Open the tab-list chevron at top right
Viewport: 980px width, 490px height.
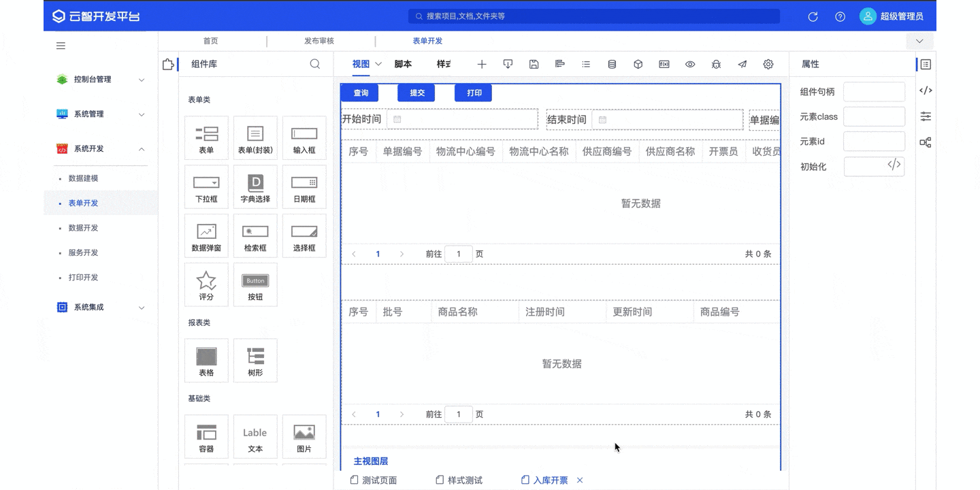pos(919,42)
